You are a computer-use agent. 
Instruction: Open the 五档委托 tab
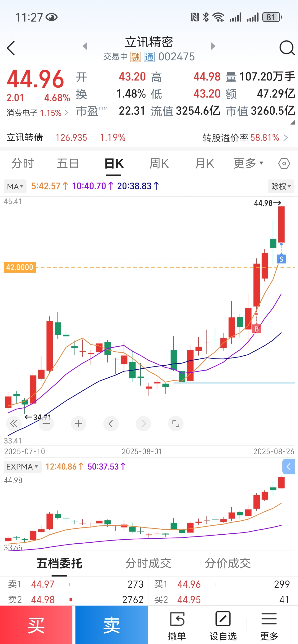tap(59, 563)
